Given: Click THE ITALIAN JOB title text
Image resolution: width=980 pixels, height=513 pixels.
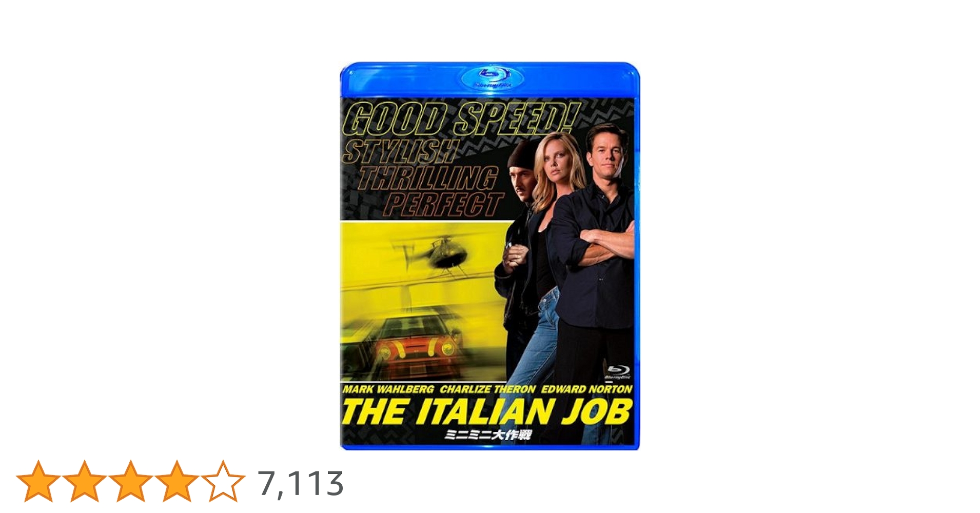Looking at the screenshot, I should [x=486, y=412].
